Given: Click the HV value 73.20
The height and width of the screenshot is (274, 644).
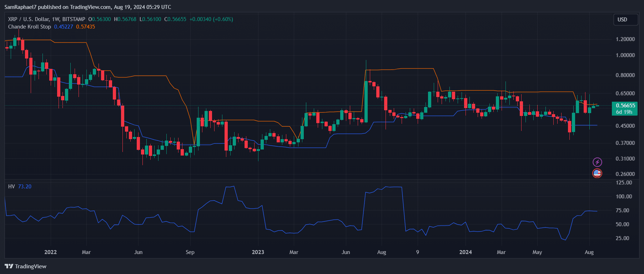Looking at the screenshot, I should point(25,187).
